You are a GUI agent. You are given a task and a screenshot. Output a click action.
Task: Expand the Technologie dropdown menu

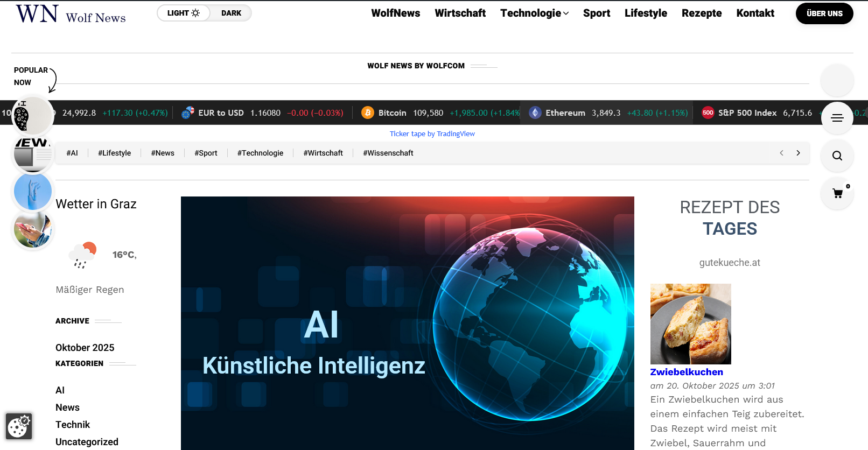coord(534,13)
